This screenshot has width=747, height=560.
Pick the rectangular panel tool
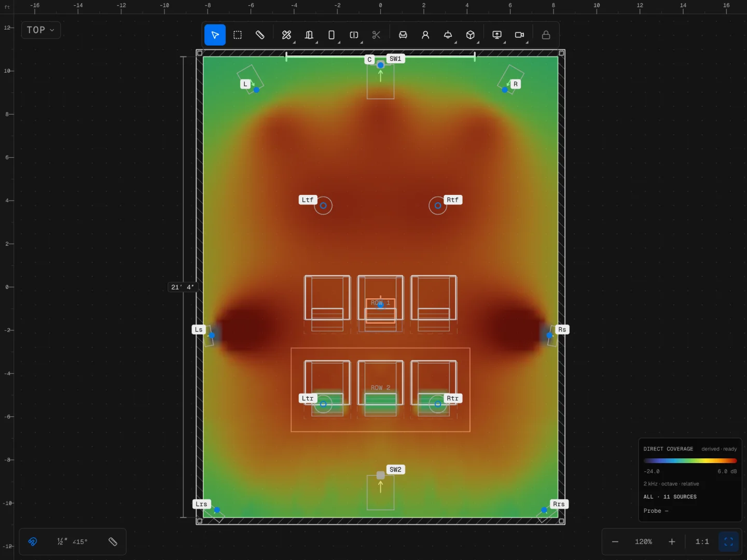tap(331, 35)
